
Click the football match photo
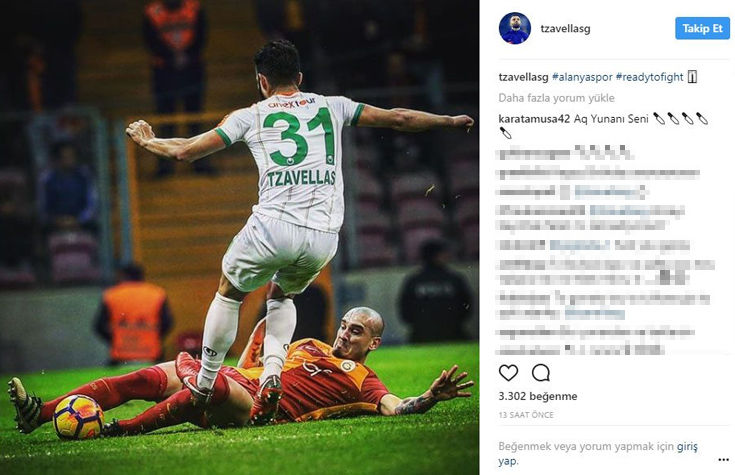pos(240,237)
